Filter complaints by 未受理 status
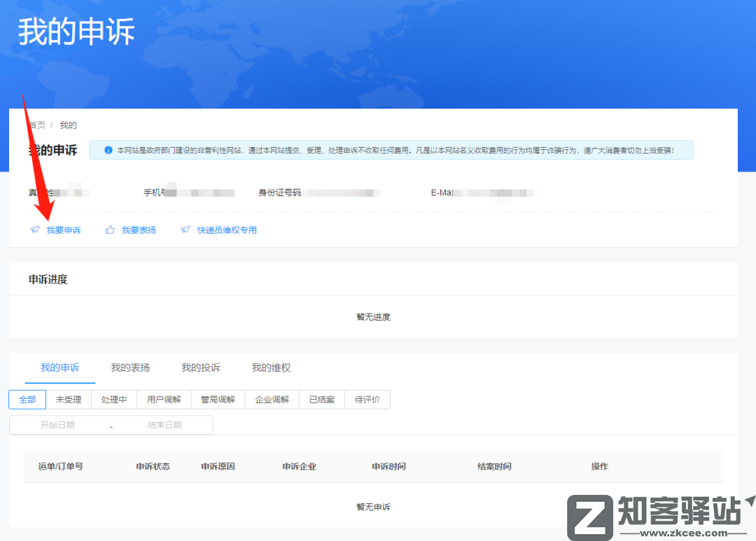The height and width of the screenshot is (541, 756). [70, 399]
